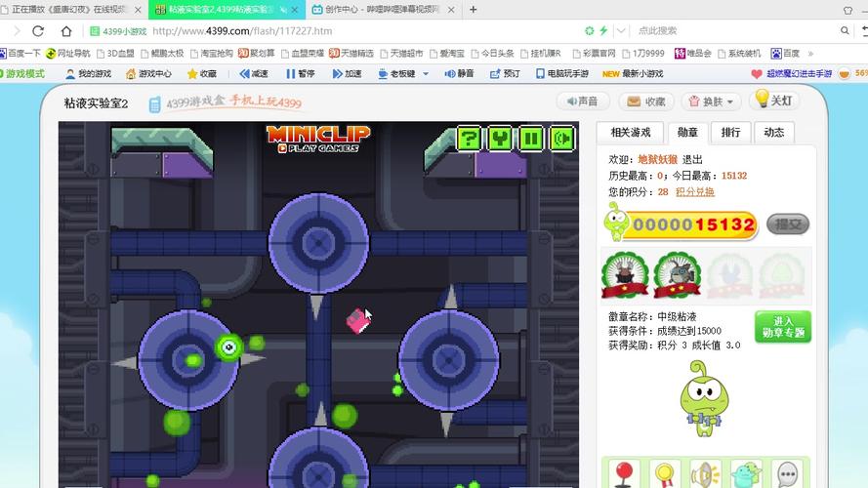
Task: Click 预订 in game toolbar
Action: [x=505, y=73]
